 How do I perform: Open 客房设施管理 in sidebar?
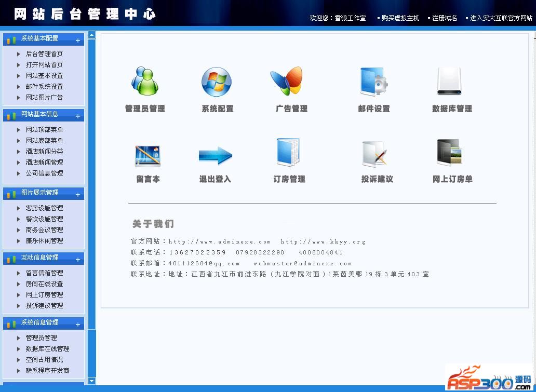(45, 208)
